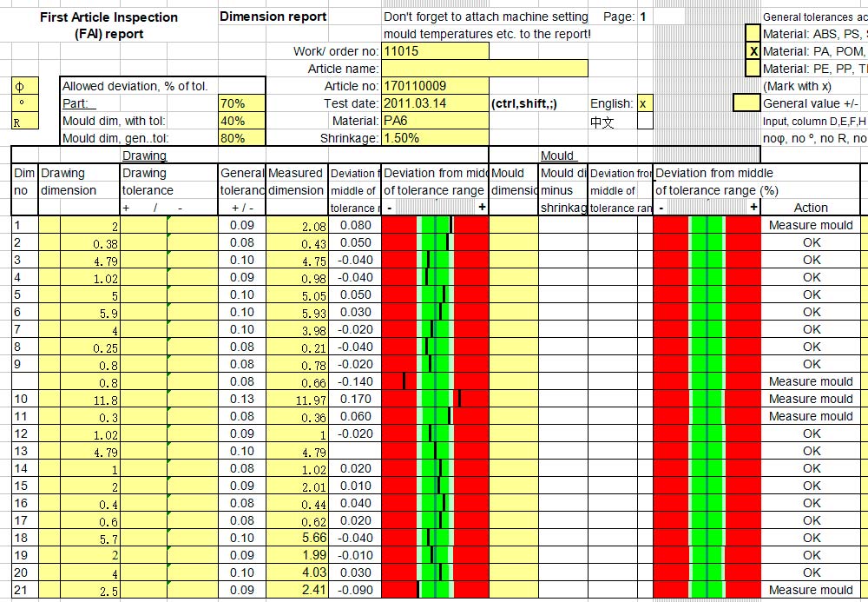This screenshot has height=602, width=868.
Task: Click drawing deviation bar for dimension 21
Action: pyautogui.click(x=435, y=590)
